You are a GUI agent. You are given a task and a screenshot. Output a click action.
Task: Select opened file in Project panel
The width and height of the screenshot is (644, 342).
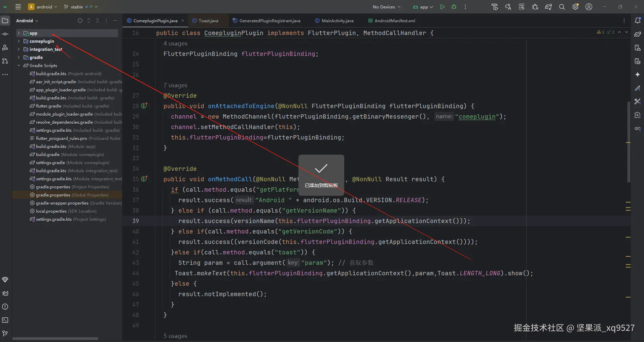pos(80,21)
